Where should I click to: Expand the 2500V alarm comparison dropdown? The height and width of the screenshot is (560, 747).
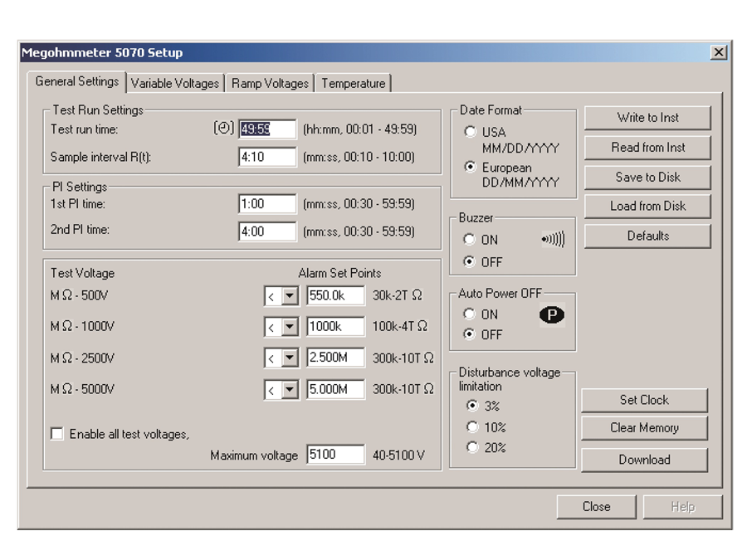290,358
